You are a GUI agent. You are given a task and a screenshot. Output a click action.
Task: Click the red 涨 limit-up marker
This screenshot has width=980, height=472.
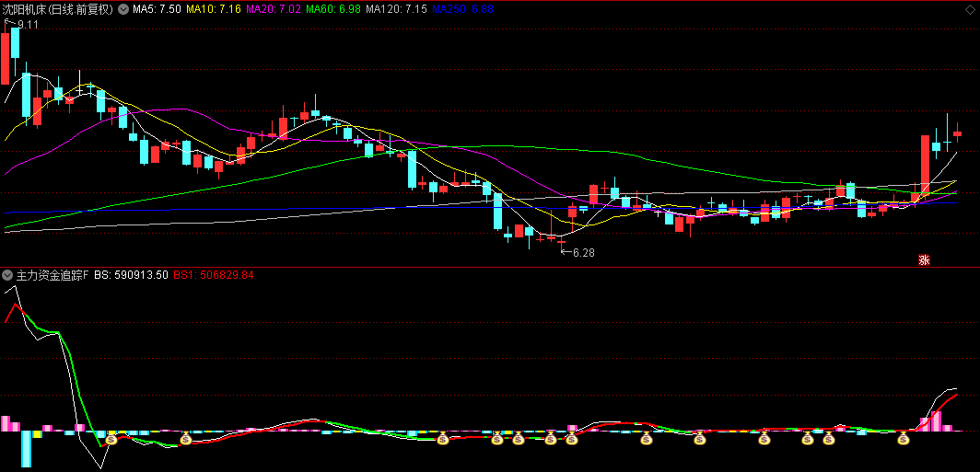(x=924, y=260)
